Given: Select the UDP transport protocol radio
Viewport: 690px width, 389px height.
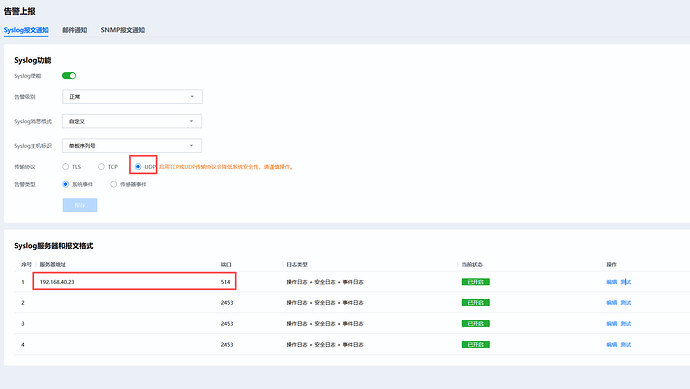Looking at the screenshot, I should pos(138,167).
